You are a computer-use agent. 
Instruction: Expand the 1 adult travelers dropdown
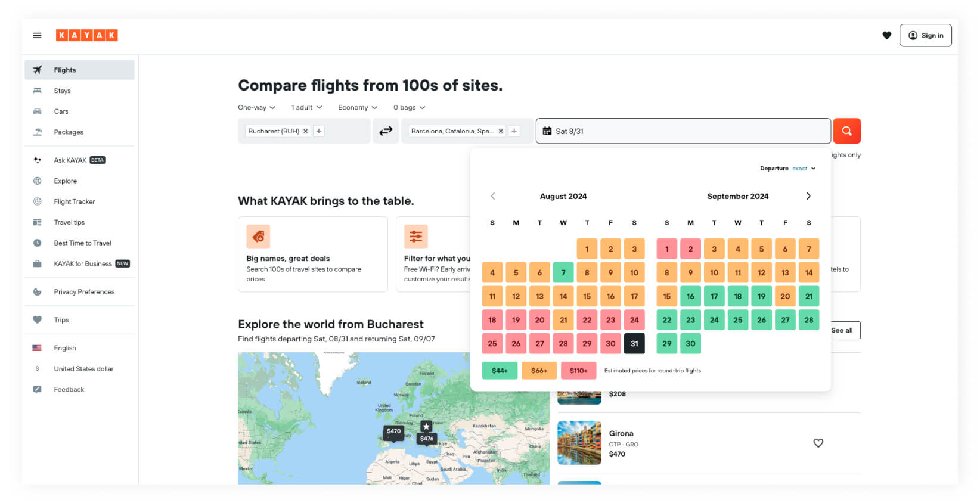click(x=306, y=108)
